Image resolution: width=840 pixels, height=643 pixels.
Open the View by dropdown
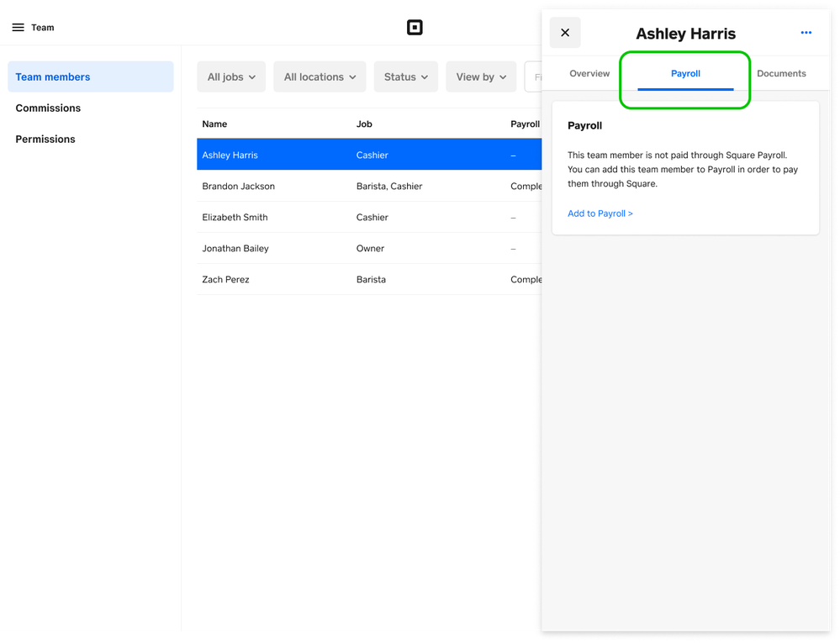(481, 76)
